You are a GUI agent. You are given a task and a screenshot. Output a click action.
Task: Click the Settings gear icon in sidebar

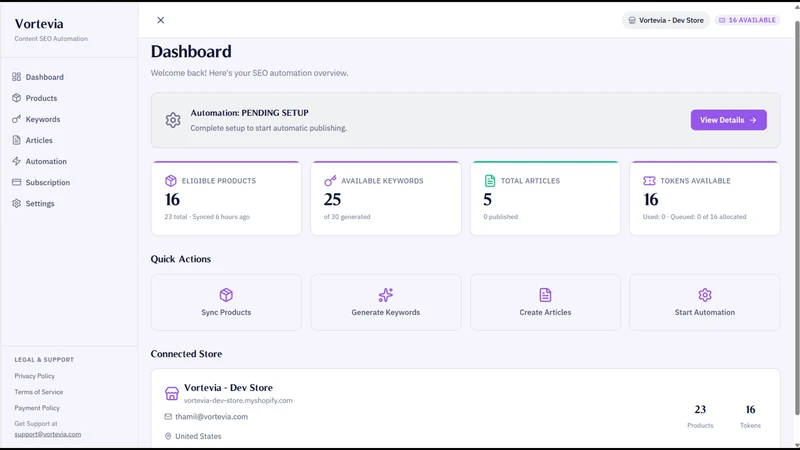tap(16, 203)
